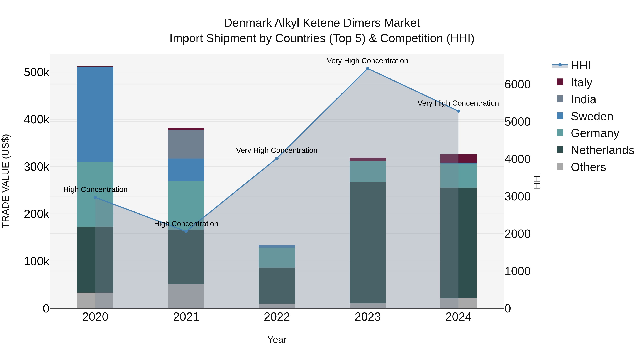Click the Sweden blue legend swatch
This screenshot has width=644, height=362.
tap(560, 116)
